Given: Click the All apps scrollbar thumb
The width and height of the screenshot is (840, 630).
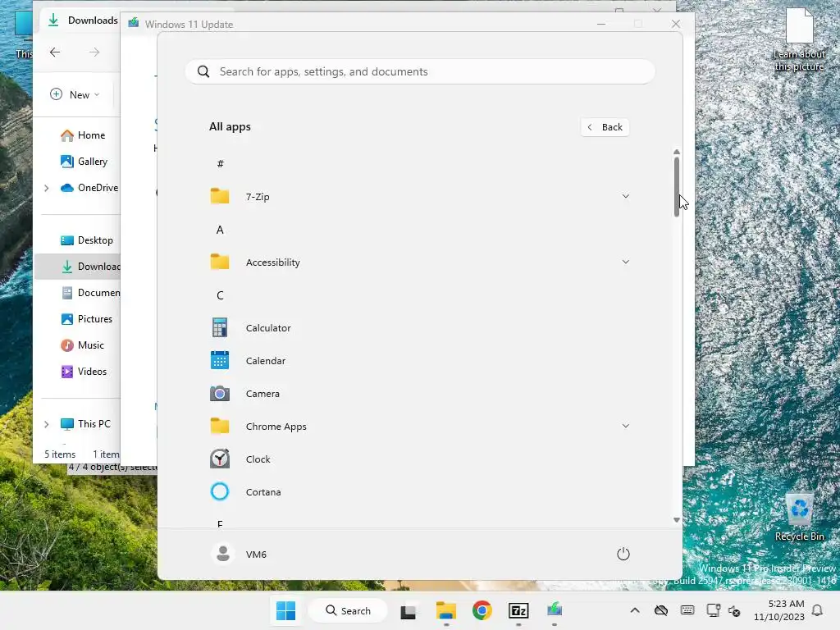Looking at the screenshot, I should pos(677,186).
